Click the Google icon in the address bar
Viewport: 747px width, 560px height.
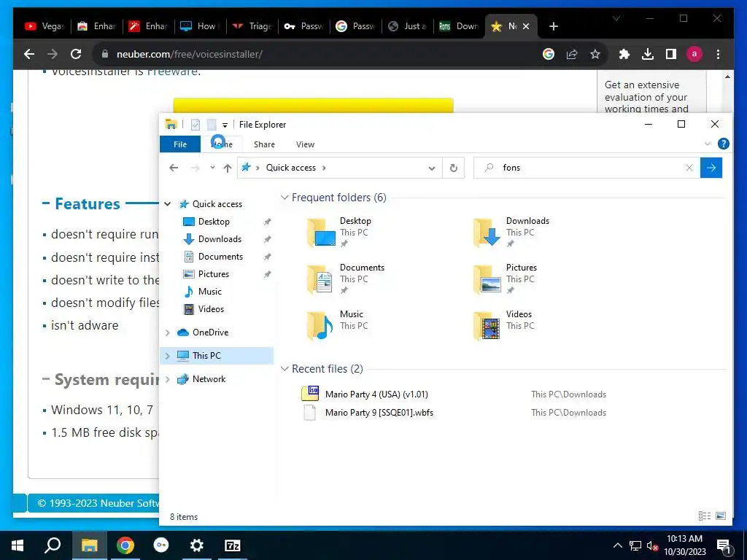pos(549,54)
